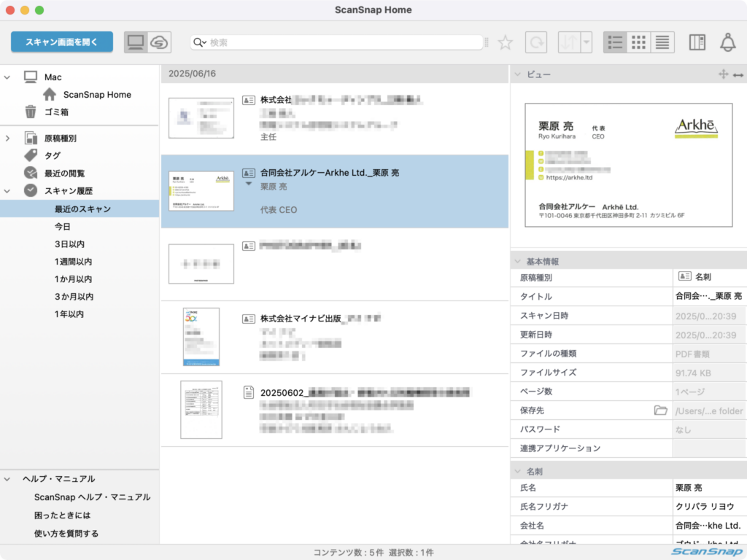Click card icon beside 合同会社アルケーArkhe Ltd.

point(248,173)
